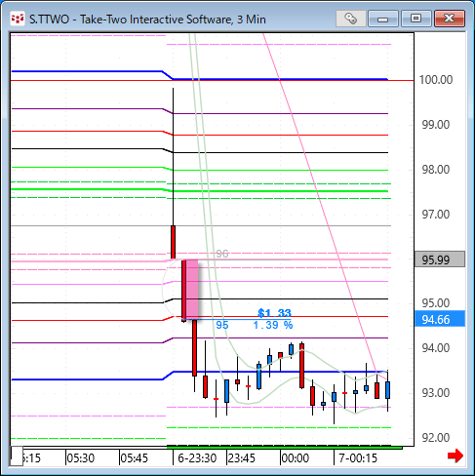This screenshot has width=475, height=476.
Task: Click the 05:30 time axis label
Action: click(x=81, y=458)
